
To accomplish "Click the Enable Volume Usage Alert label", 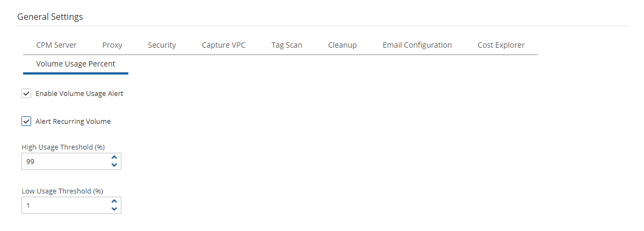I will pos(79,94).
